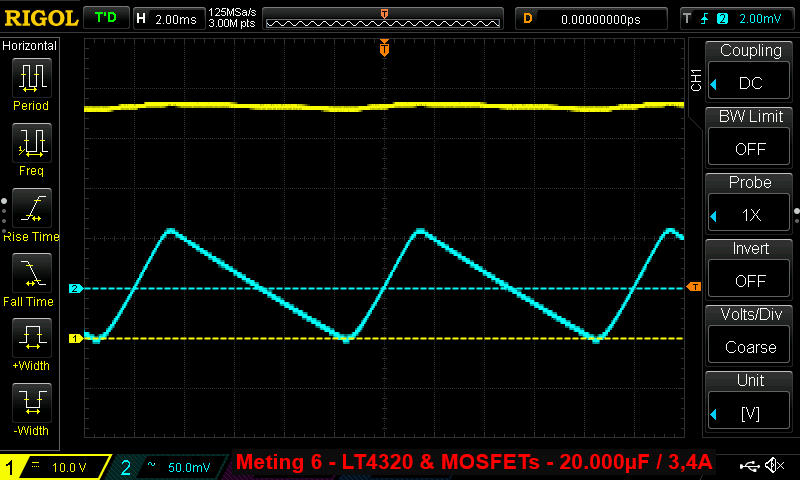Click the red Meting 6 caption text
800x480 pixels.
coord(473,462)
